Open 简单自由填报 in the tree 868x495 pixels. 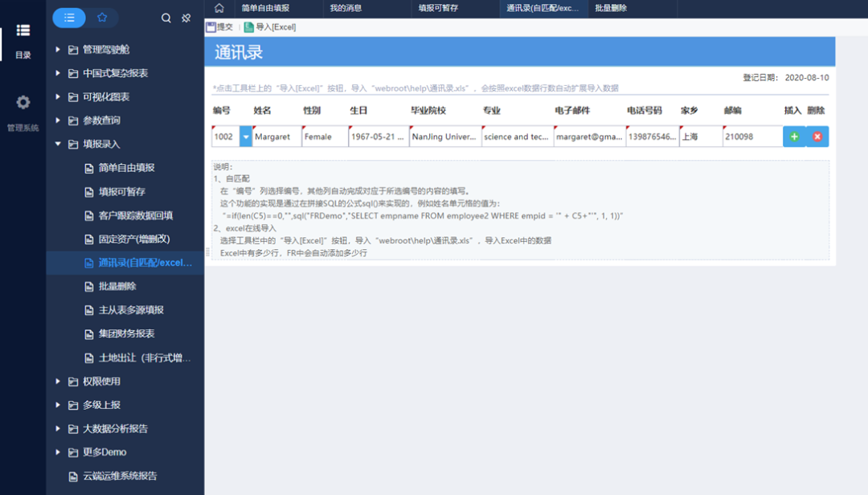click(x=127, y=168)
